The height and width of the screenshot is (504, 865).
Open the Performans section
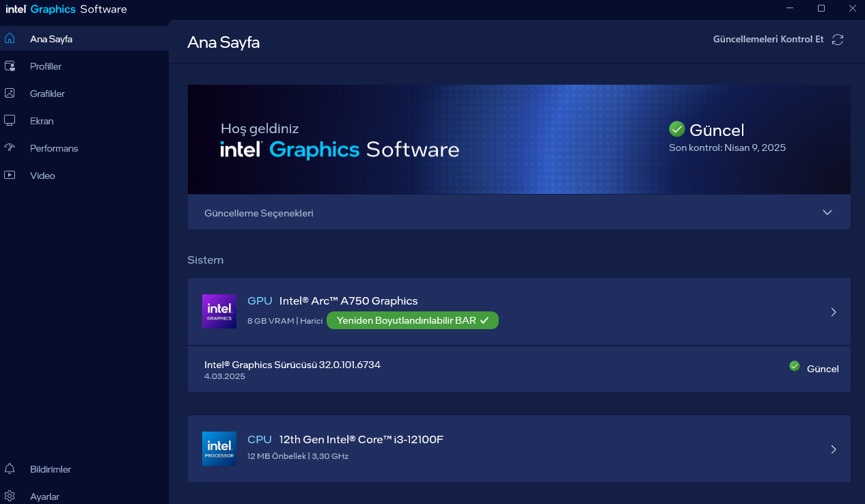(84, 148)
